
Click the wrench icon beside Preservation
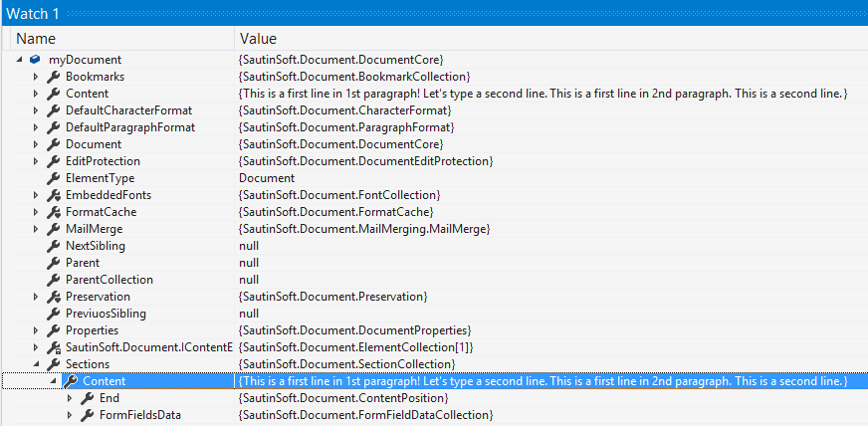54,297
